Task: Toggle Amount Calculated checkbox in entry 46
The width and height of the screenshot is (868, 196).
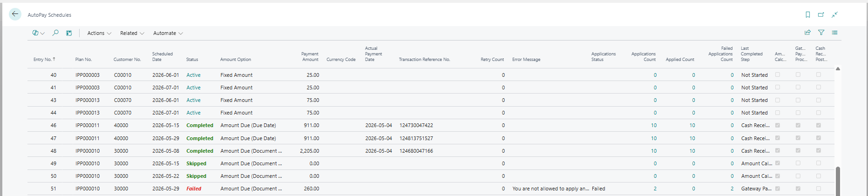Action: [778, 125]
